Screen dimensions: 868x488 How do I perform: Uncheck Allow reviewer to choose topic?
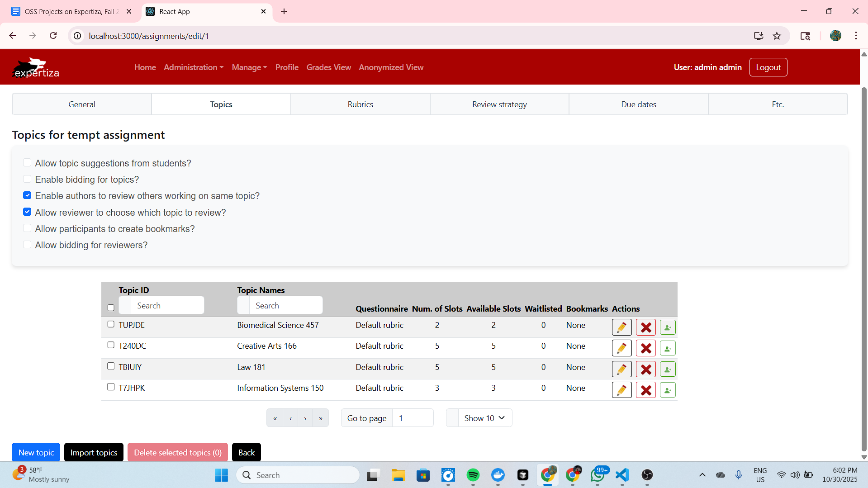27,212
